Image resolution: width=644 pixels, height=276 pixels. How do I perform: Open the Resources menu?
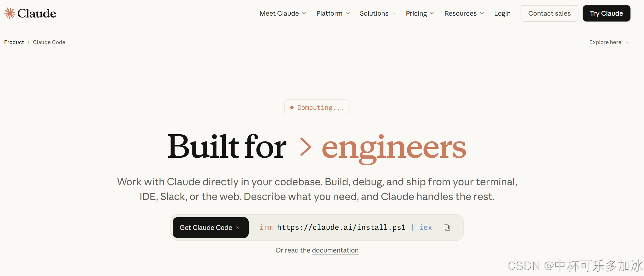pos(464,13)
